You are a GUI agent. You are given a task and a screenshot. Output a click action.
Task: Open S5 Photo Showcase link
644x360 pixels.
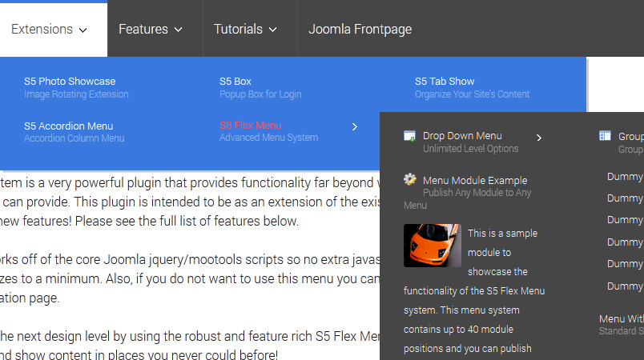70,81
